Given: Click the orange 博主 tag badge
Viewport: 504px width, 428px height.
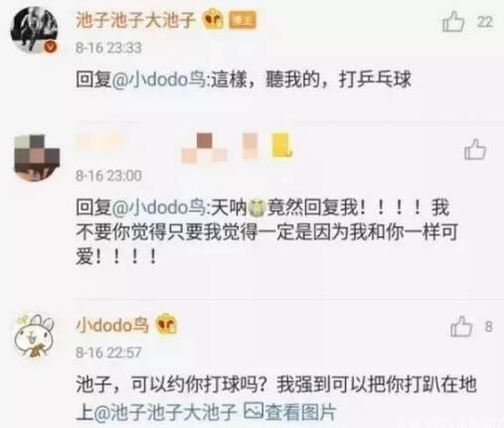Looking at the screenshot, I should (x=243, y=21).
